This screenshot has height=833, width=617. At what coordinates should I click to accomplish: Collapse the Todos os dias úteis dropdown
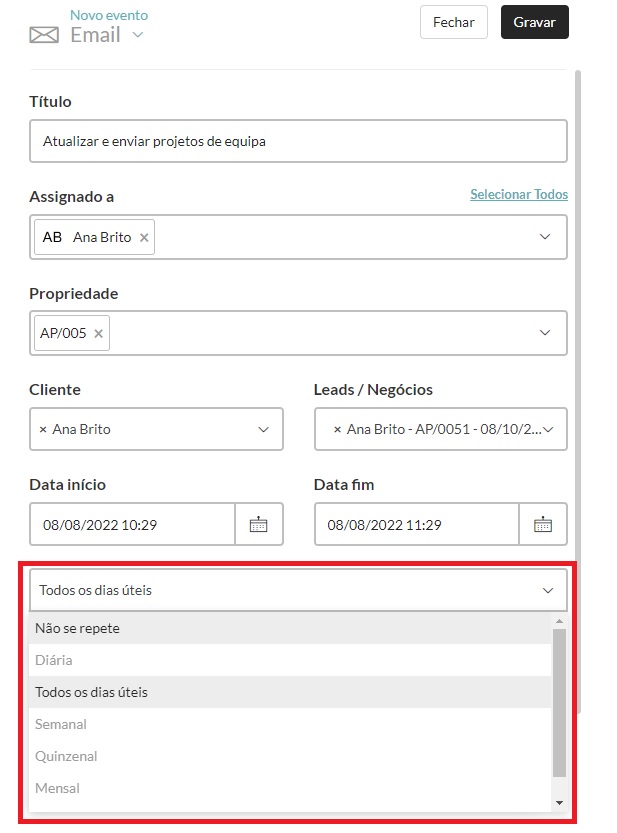click(547, 590)
